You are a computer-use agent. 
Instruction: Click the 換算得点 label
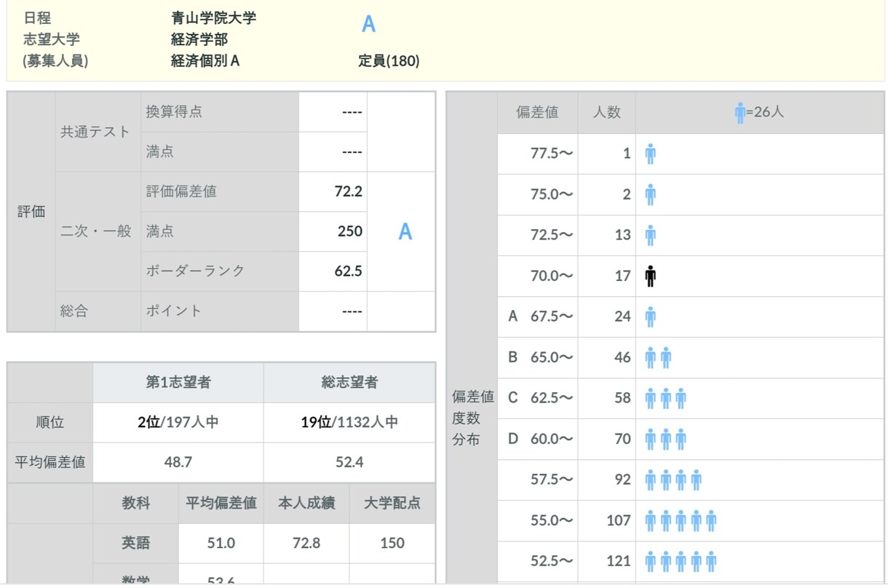(x=174, y=112)
